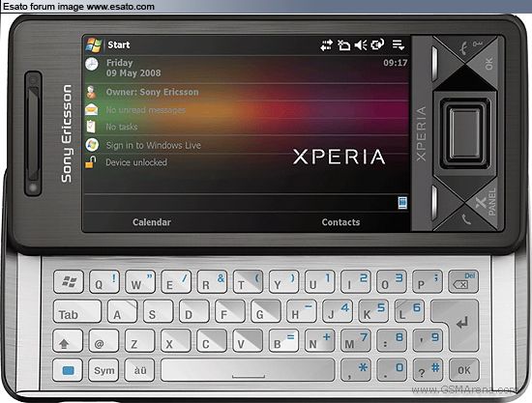Tap the padlock device lock icon
This screenshot has height=403, width=532.
click(91, 161)
